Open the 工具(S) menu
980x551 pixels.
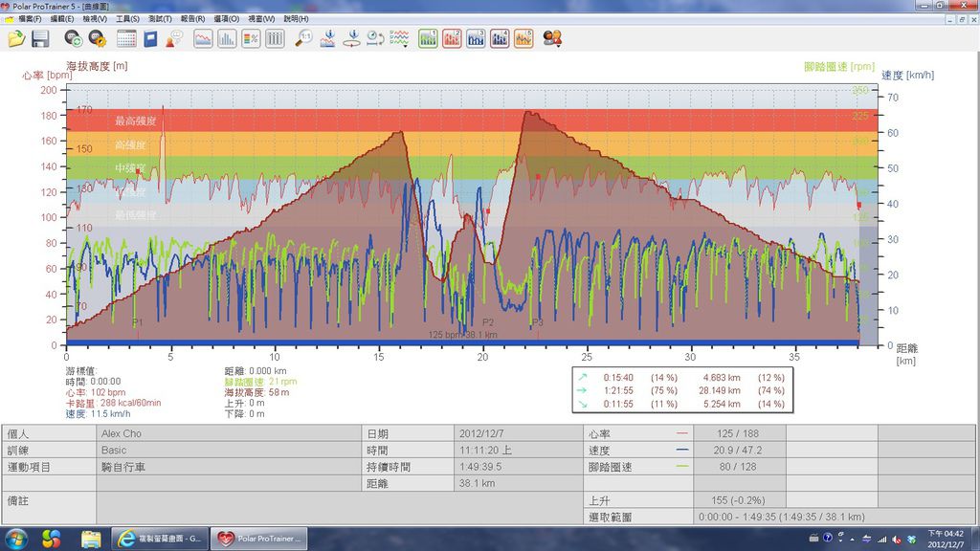pos(127,19)
